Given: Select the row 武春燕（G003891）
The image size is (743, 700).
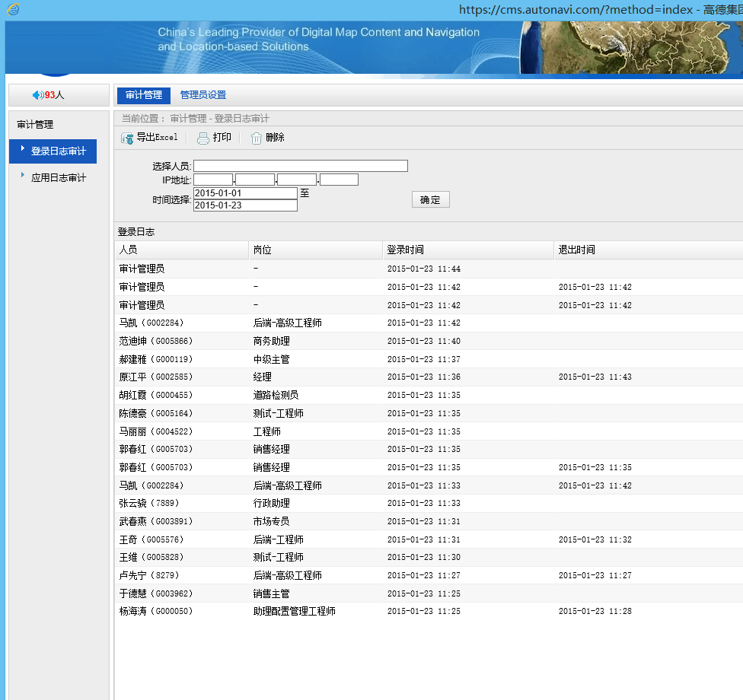Looking at the screenshot, I should point(429,521).
